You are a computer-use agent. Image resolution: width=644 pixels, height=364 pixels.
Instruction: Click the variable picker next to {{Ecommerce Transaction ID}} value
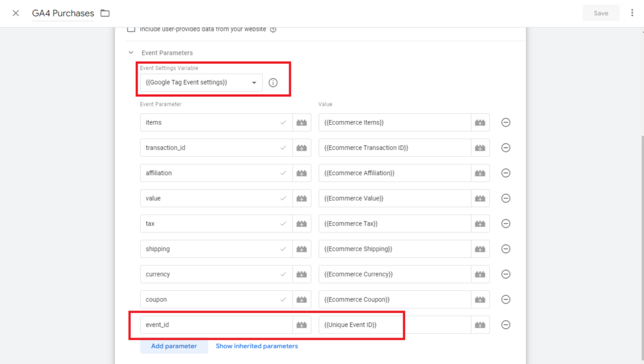[x=480, y=148]
